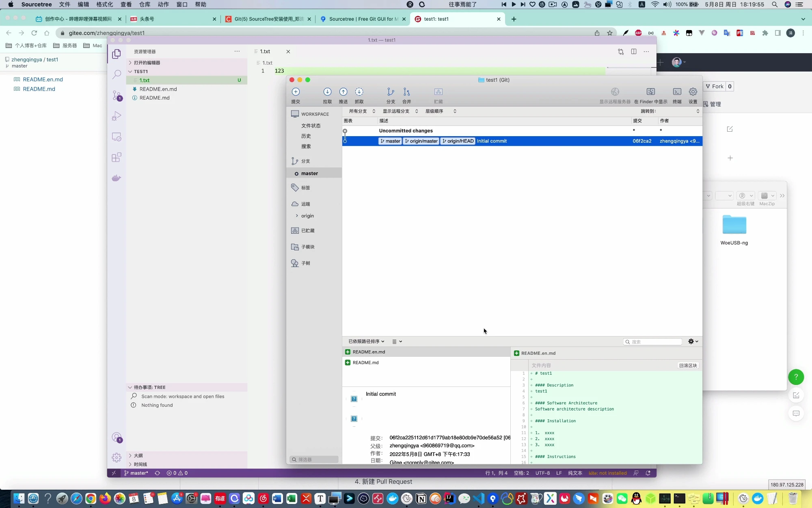Click the sidebar filter (筛选器) field
Viewport: 812px width, 508px height.
[314, 459]
